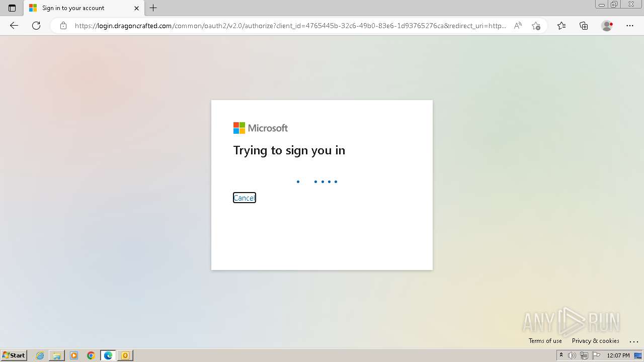
Task: Open the Collections icon
Action: (x=584, y=26)
